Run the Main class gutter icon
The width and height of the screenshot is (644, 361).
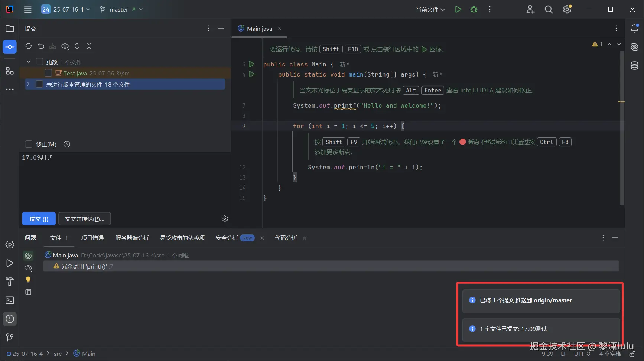tap(252, 64)
